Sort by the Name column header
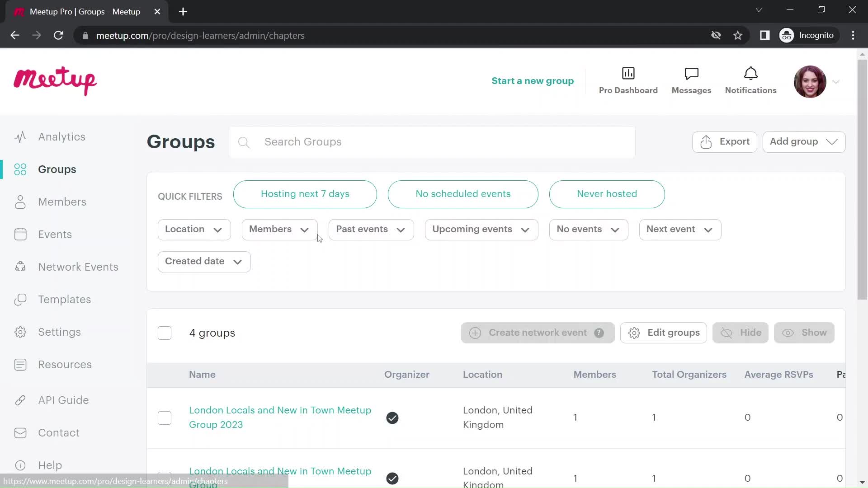 click(x=202, y=375)
